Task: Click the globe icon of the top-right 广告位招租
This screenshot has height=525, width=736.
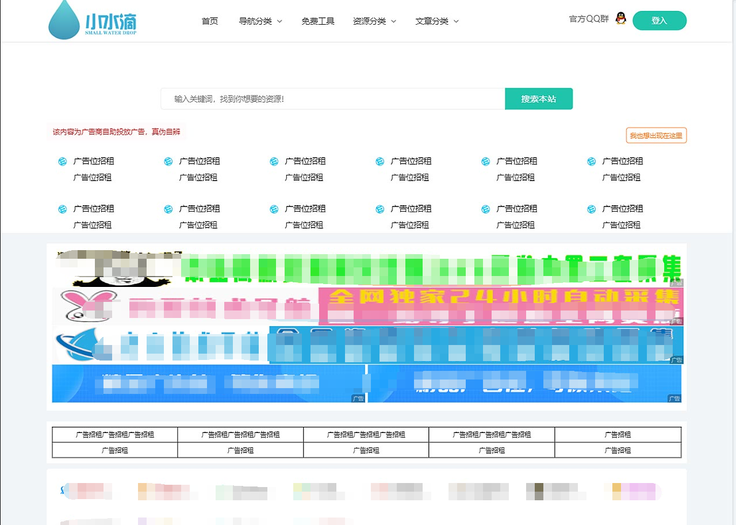Action: coord(591,161)
